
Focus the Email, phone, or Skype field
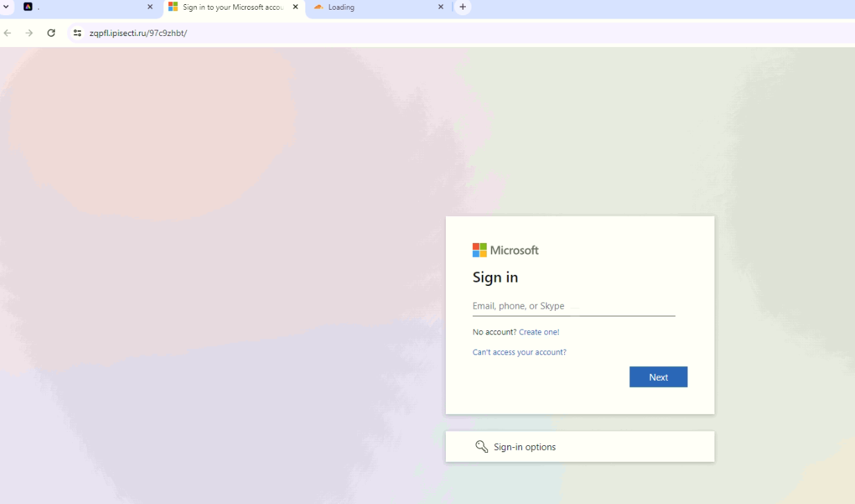point(573,306)
